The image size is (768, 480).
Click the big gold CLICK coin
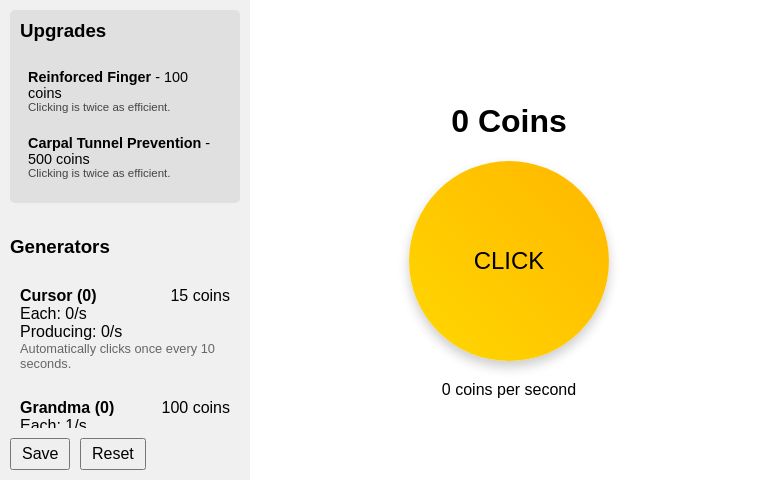508,260
